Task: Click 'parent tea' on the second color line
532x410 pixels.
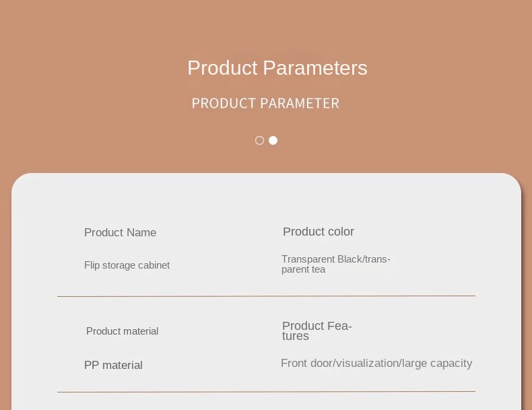Action: [x=303, y=270]
